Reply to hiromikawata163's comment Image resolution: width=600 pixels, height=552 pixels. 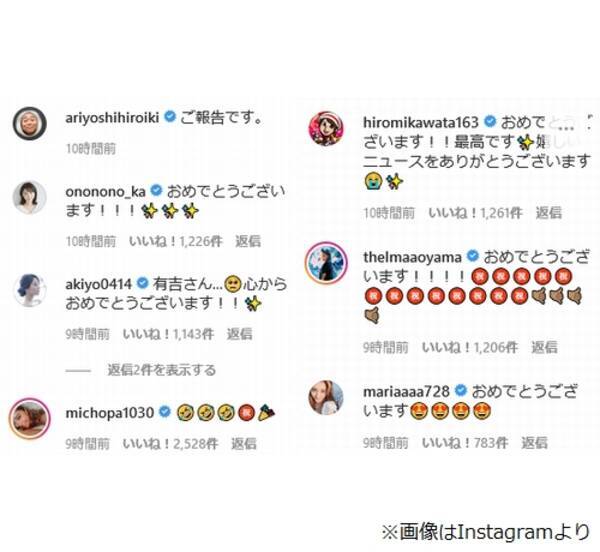pyautogui.click(x=548, y=212)
